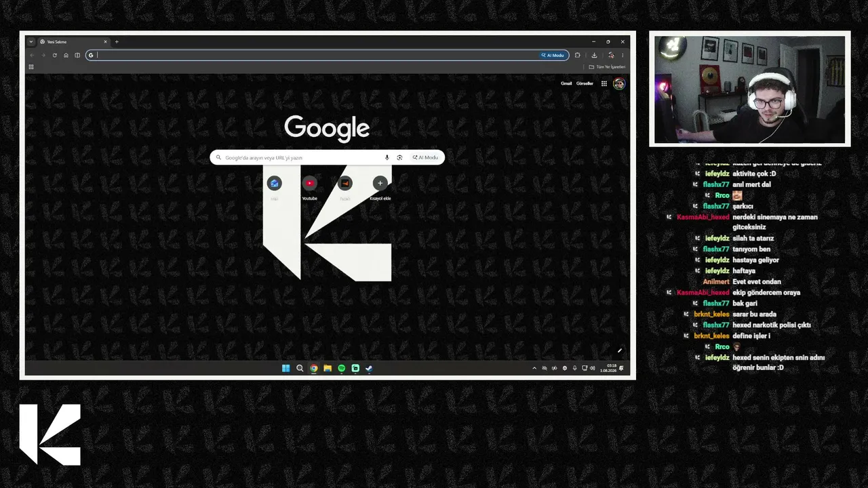868x488 pixels.
Task: Open the Tüm Yer İşaretleri bookmarks folder
Action: (607, 67)
